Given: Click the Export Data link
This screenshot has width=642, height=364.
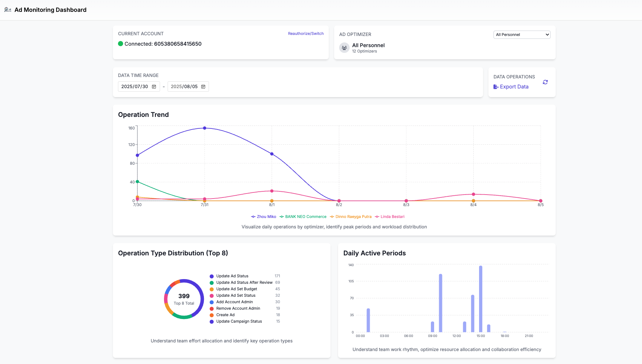Looking at the screenshot, I should (x=514, y=87).
